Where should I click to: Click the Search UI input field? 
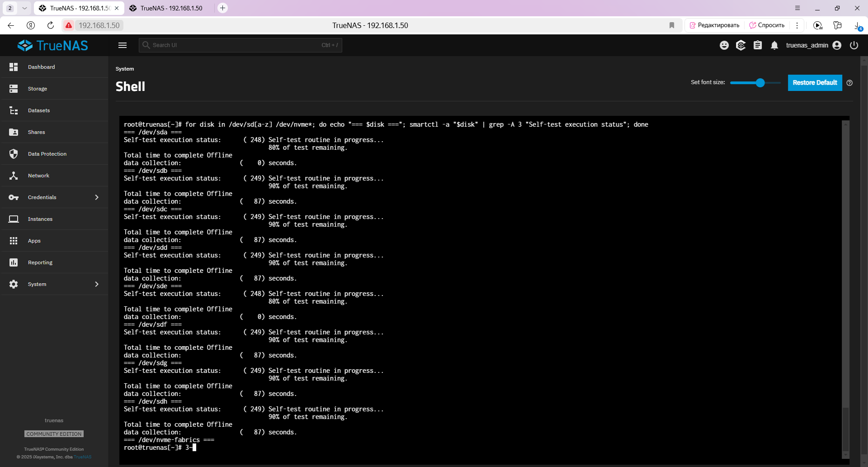tap(240, 45)
